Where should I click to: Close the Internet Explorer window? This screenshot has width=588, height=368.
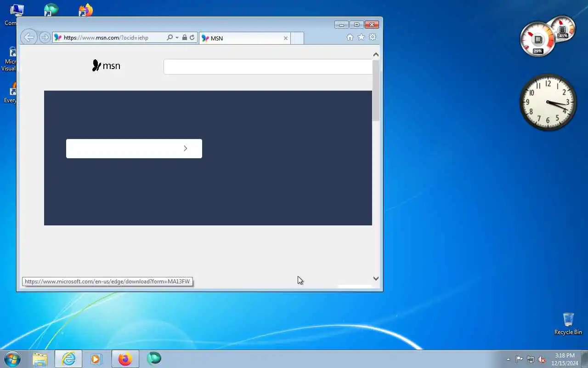[x=372, y=25]
